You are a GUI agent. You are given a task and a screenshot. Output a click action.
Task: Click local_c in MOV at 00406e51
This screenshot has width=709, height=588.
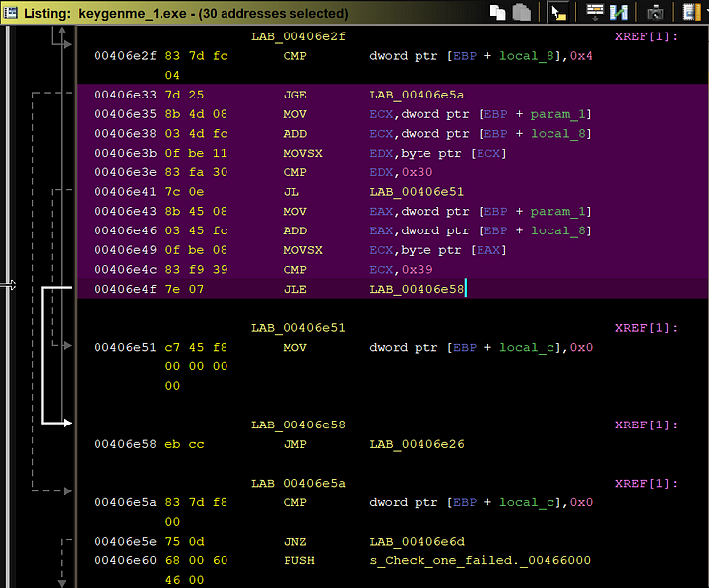point(527,348)
